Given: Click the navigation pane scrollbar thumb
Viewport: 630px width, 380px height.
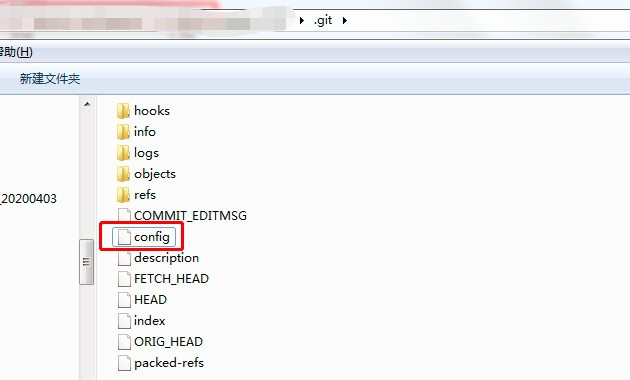Looking at the screenshot, I should pos(86,262).
